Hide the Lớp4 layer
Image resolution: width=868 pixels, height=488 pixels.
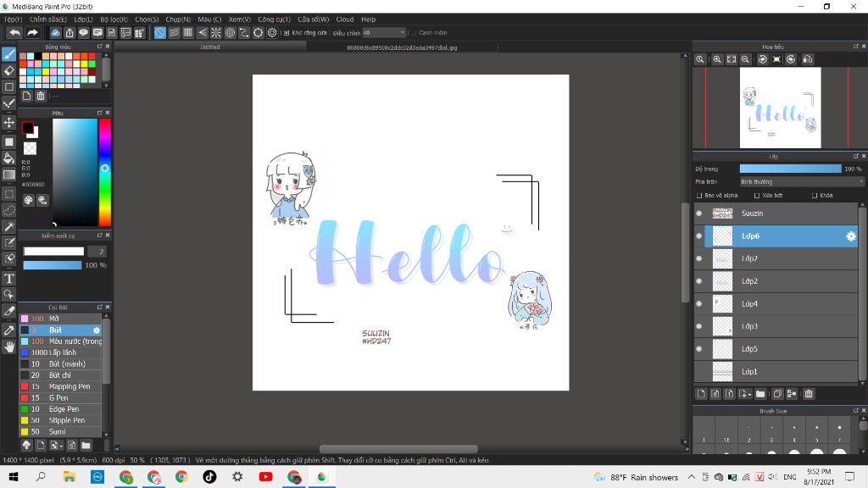click(699, 304)
